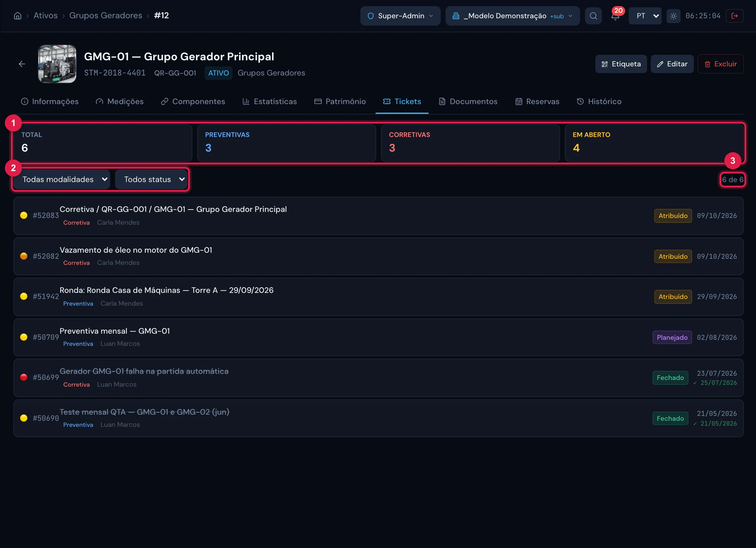756x548 pixels.
Task: Click the Planejado status badge
Action: (672, 338)
